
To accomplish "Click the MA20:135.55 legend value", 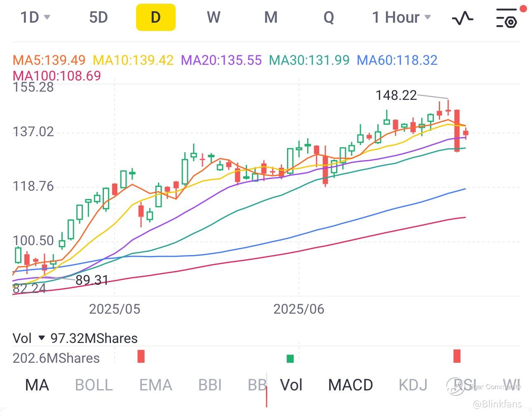I will (x=221, y=60).
